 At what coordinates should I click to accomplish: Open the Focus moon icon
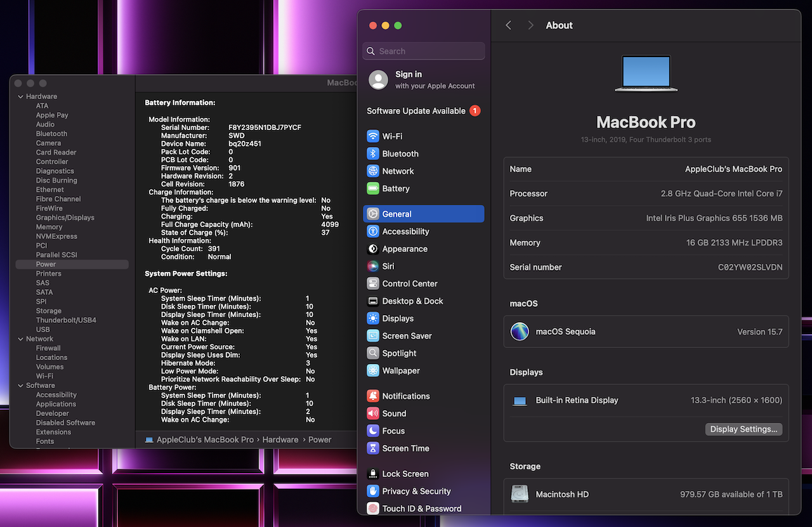tap(373, 431)
